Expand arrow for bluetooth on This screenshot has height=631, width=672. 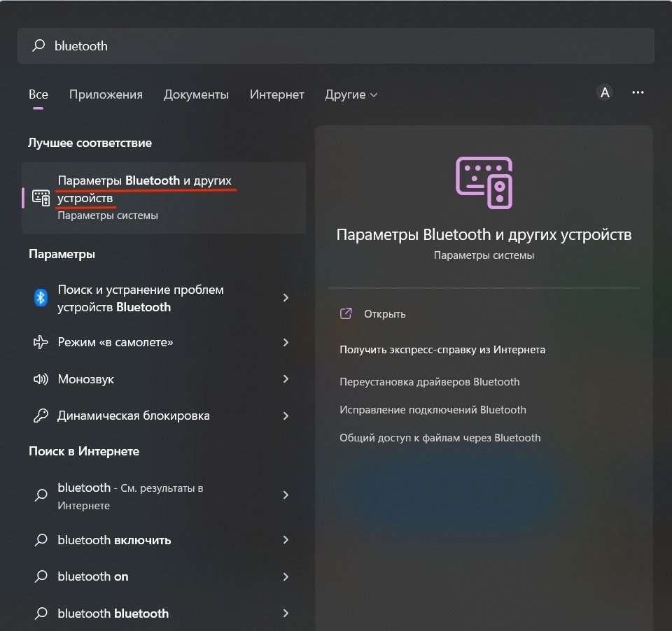[x=286, y=576]
